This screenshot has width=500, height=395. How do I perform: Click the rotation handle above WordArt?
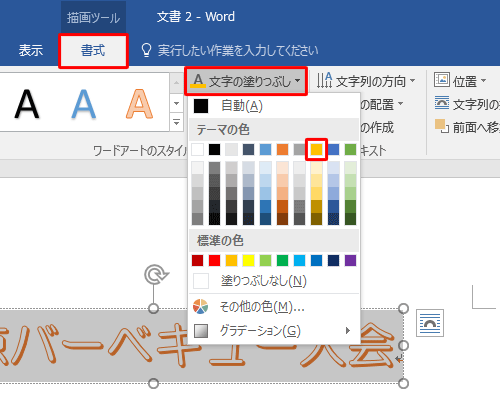pos(155,275)
